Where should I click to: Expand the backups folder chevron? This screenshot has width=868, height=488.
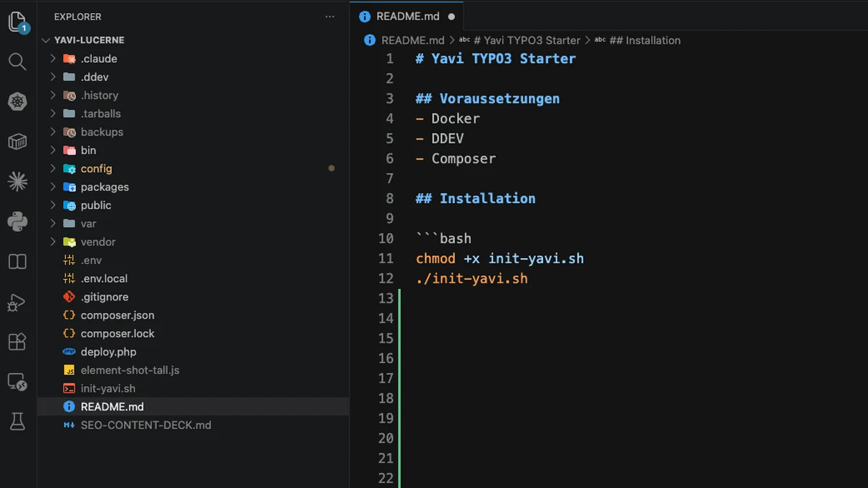pos(53,132)
